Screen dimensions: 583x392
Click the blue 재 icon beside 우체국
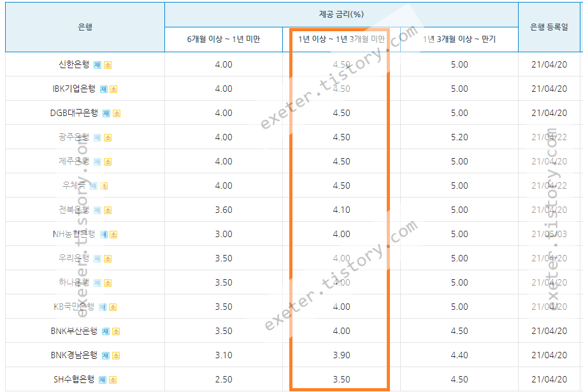coord(93,186)
